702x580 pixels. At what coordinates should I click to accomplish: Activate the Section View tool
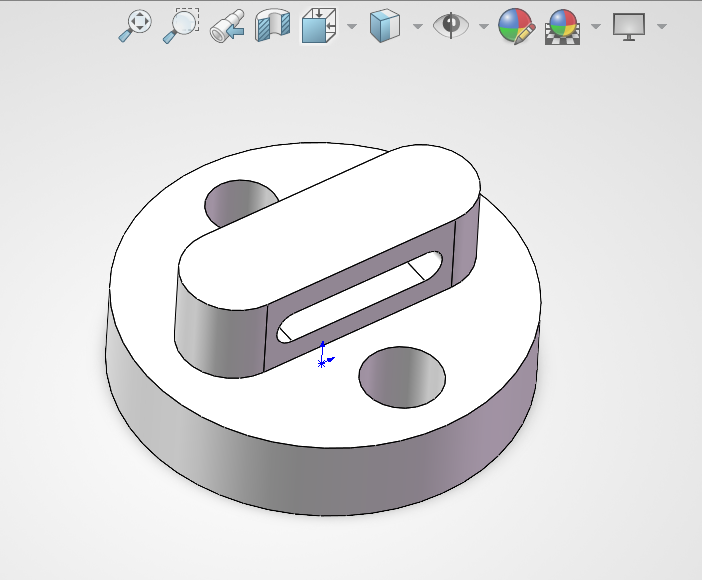pyautogui.click(x=273, y=26)
